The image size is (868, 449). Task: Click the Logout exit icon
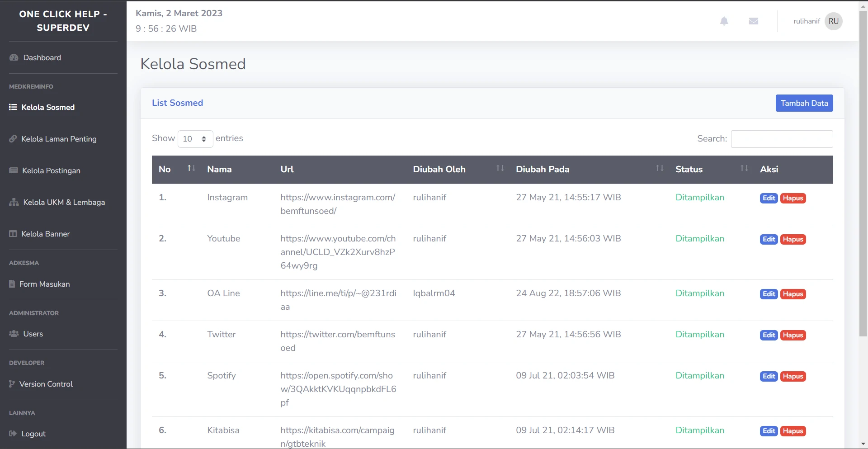13,434
